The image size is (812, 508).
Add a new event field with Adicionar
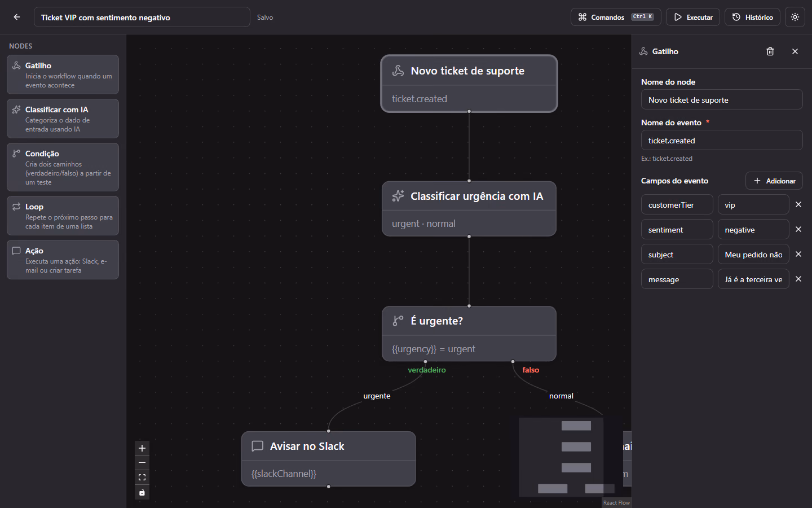click(774, 181)
